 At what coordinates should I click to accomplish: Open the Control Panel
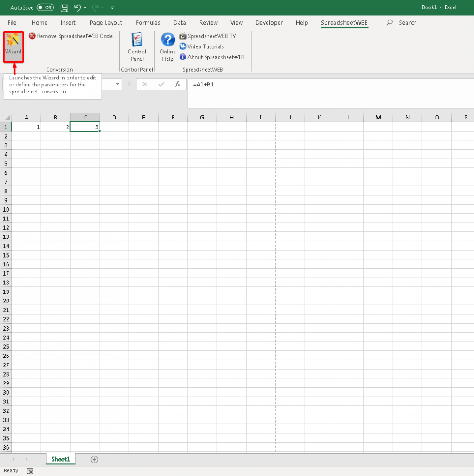tap(137, 47)
